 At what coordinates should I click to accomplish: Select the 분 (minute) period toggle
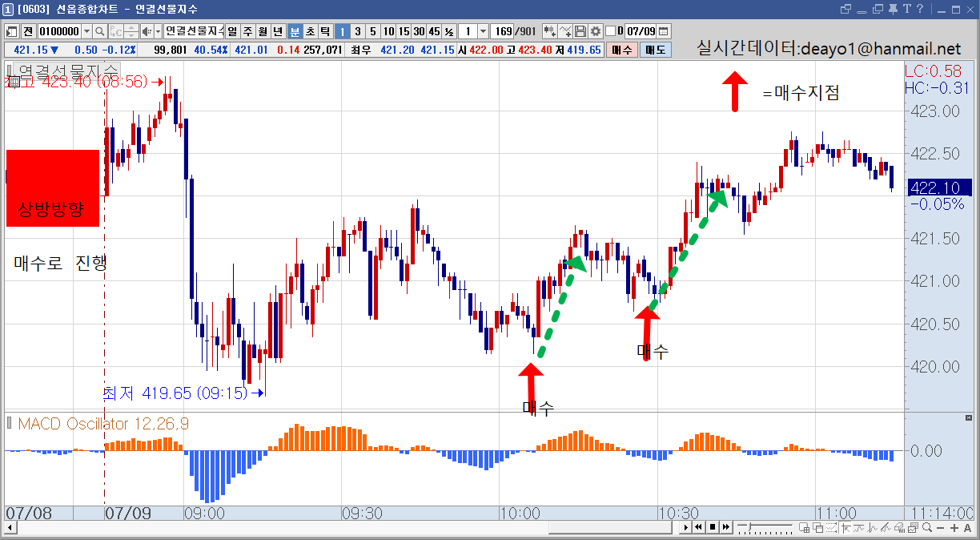(295, 31)
